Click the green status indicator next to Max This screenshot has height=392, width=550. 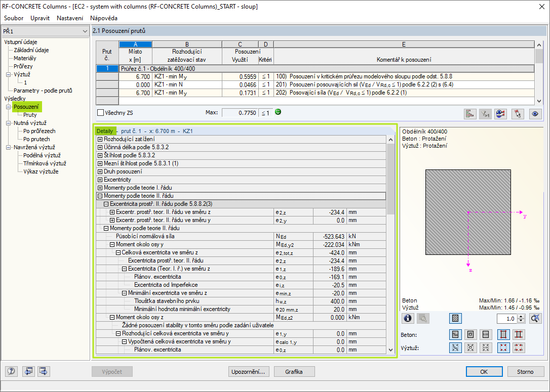click(x=278, y=112)
